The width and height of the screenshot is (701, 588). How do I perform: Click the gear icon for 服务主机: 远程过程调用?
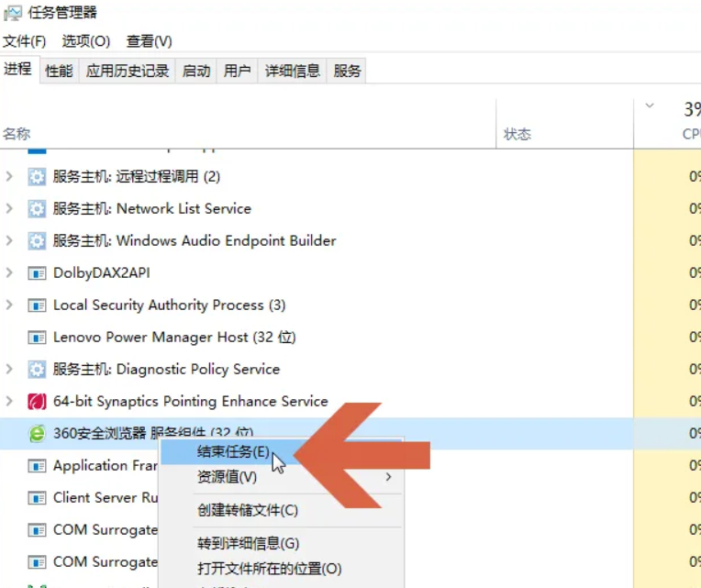pos(37,176)
